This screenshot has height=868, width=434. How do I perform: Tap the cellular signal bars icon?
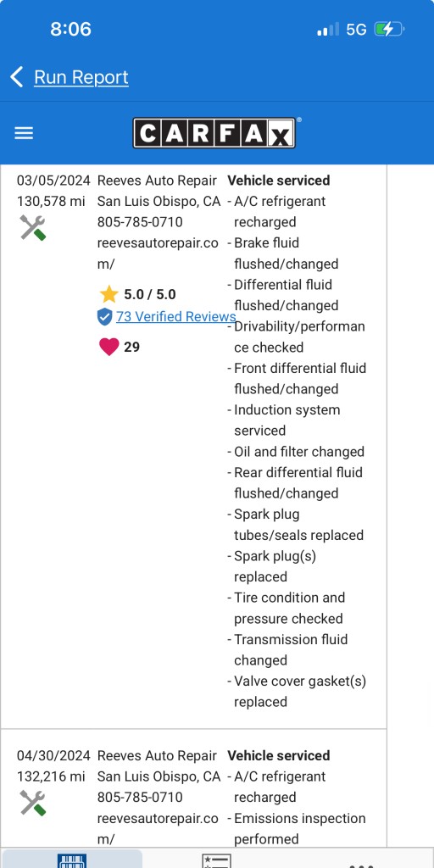tap(328, 30)
